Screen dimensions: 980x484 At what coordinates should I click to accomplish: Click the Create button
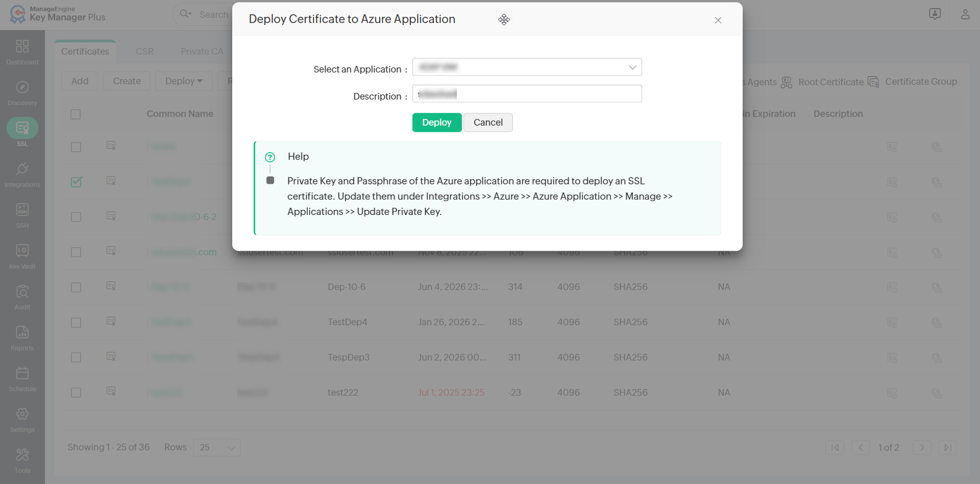[127, 81]
